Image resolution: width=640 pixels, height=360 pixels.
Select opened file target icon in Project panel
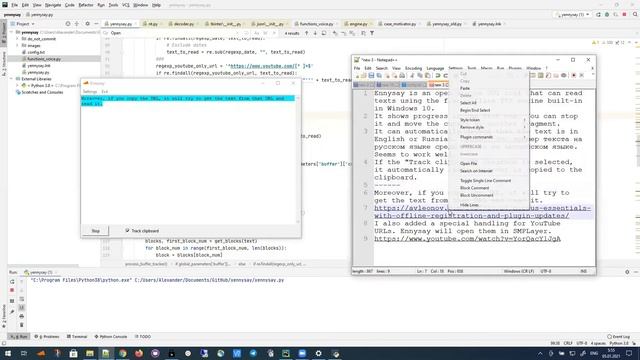pos(68,24)
